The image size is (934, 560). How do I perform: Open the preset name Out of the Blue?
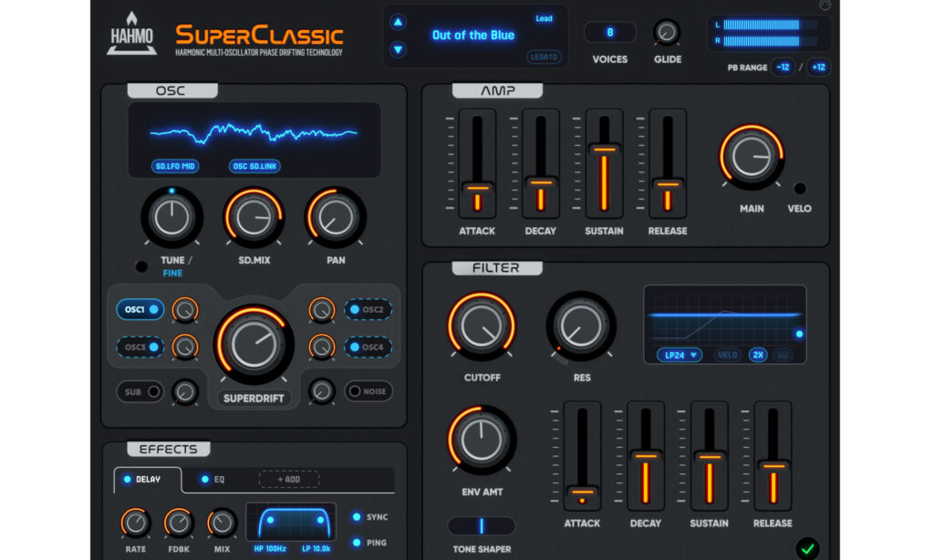pos(473,36)
